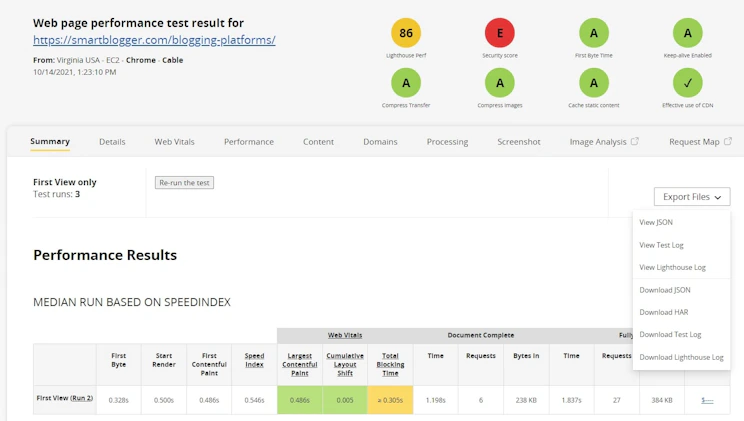
Task: Open the Content tab
Action: click(318, 141)
